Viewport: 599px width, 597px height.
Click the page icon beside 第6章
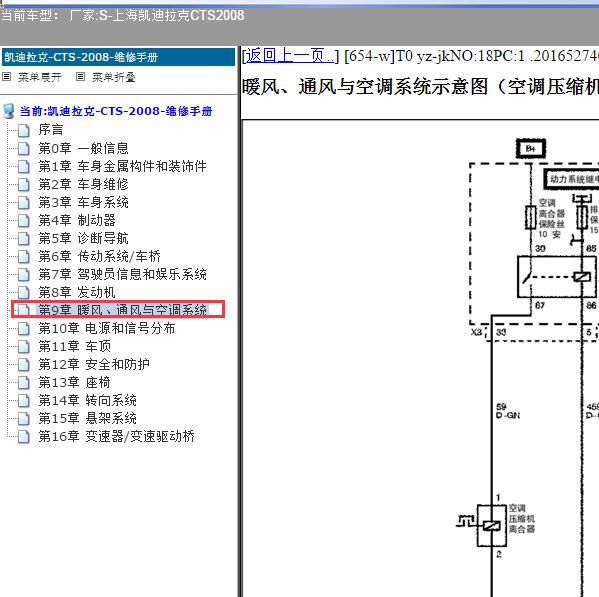24,257
